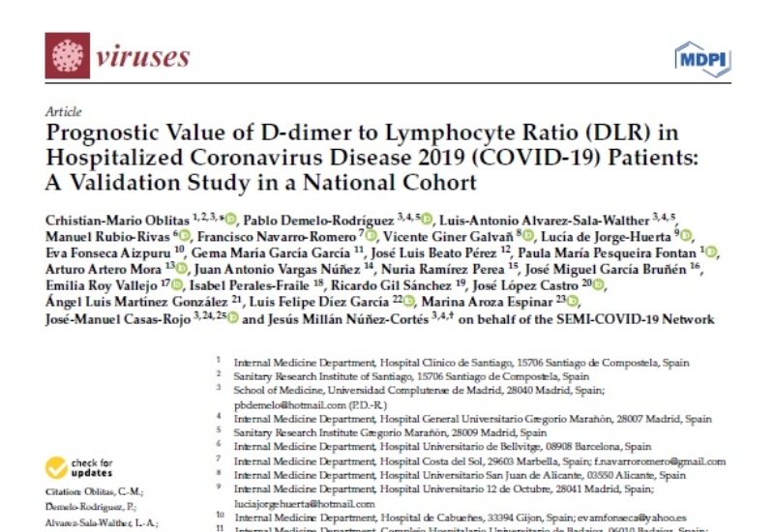
Task: Click author name José Miguel García Bruñén
Action: (x=606, y=270)
